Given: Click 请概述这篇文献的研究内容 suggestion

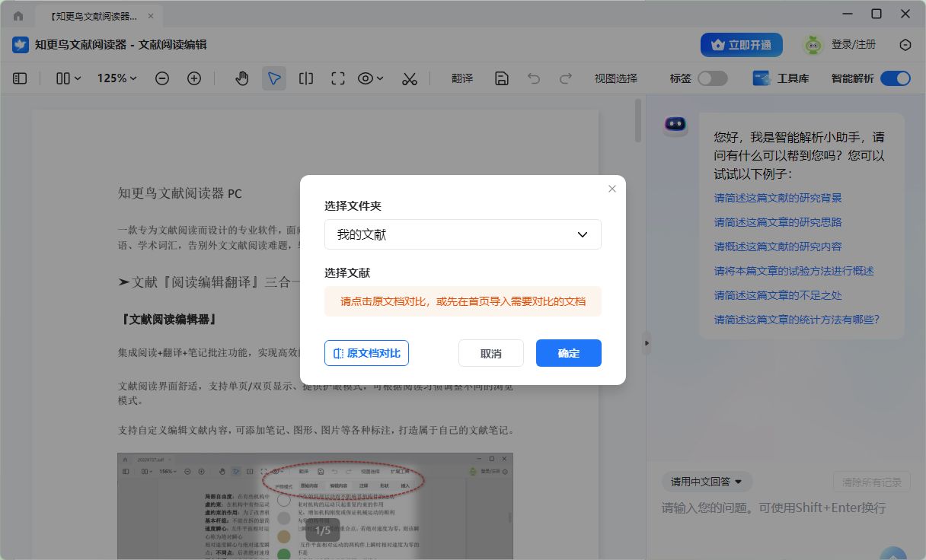Looking at the screenshot, I should 778,247.
